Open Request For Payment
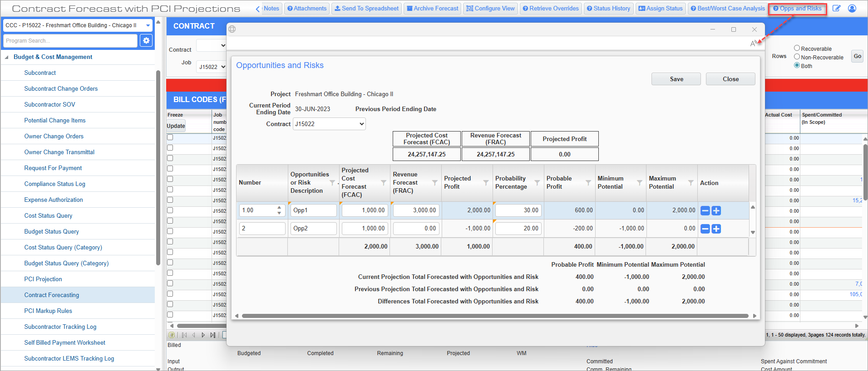The width and height of the screenshot is (868, 371). [53, 168]
